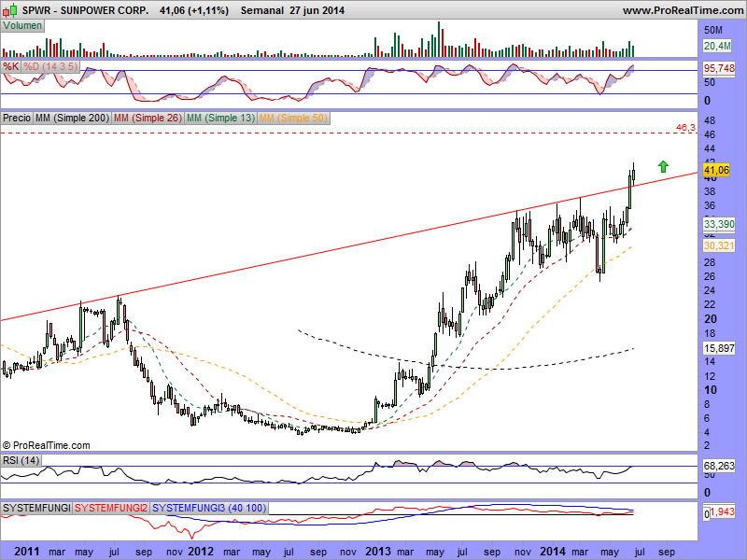The height and width of the screenshot is (560, 747).
Task: Click the 46,3 resistance level label
Action: 685,128
